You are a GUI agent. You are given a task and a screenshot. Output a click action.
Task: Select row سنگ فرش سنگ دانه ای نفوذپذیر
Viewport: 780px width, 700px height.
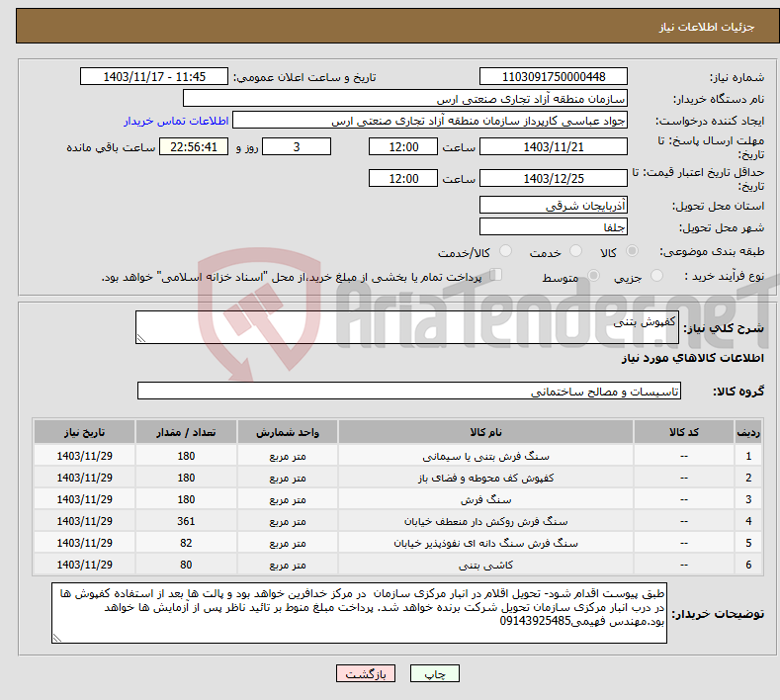398,543
